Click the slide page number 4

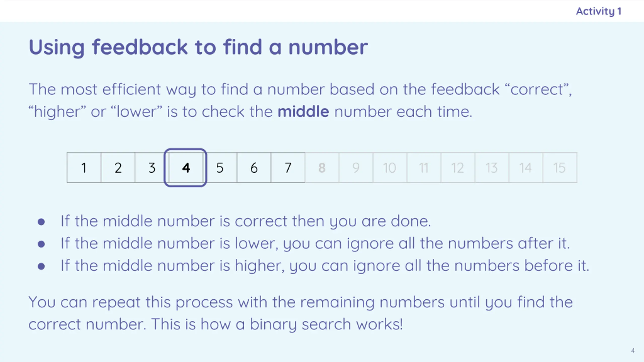(633, 350)
